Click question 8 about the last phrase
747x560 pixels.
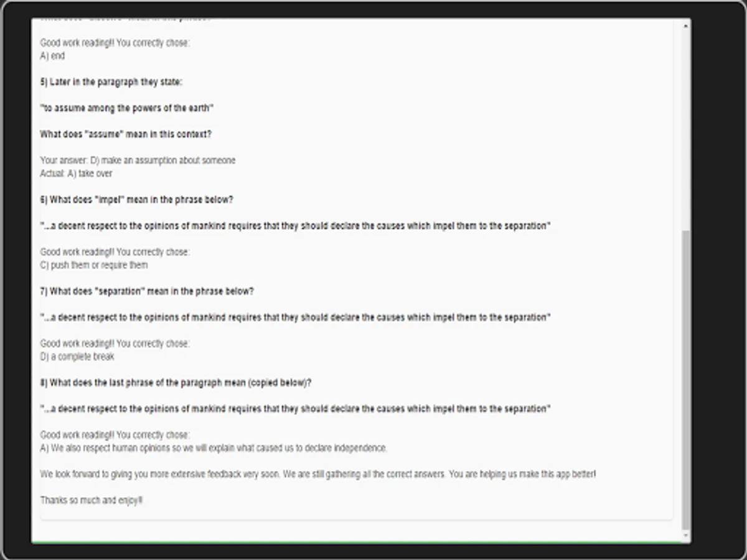coord(176,383)
